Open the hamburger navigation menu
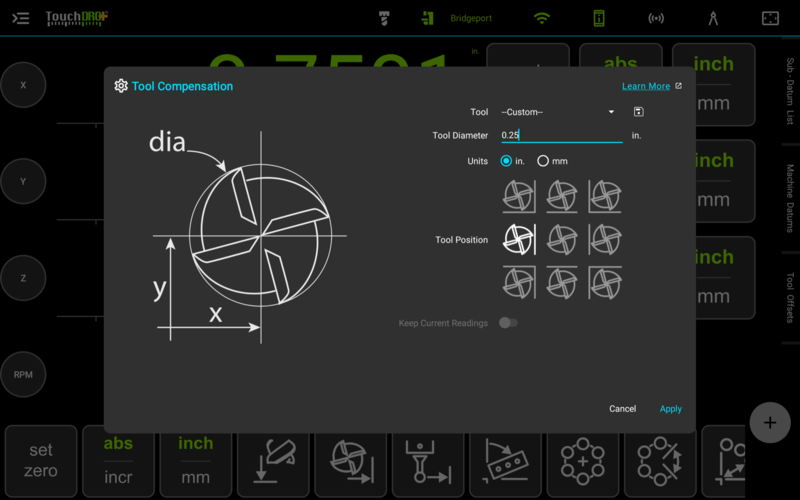The width and height of the screenshot is (800, 500). coord(20,18)
